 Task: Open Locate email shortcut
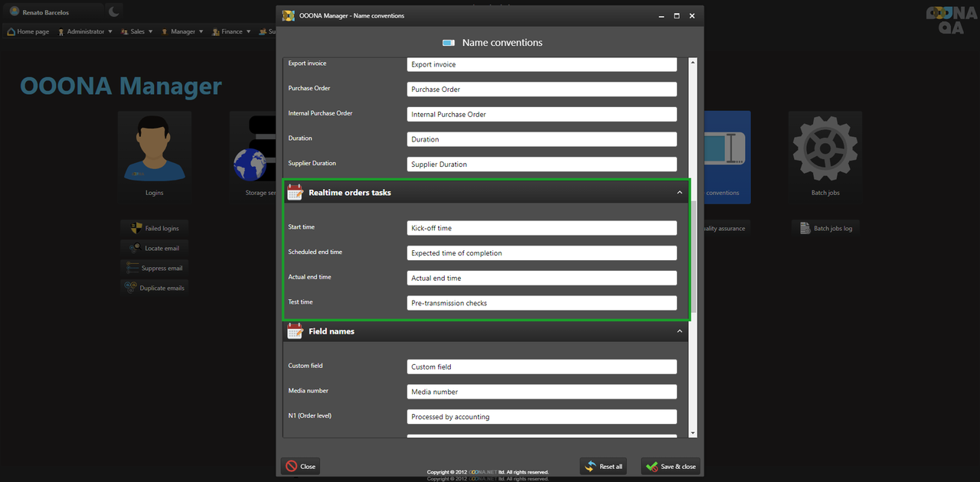tap(155, 248)
